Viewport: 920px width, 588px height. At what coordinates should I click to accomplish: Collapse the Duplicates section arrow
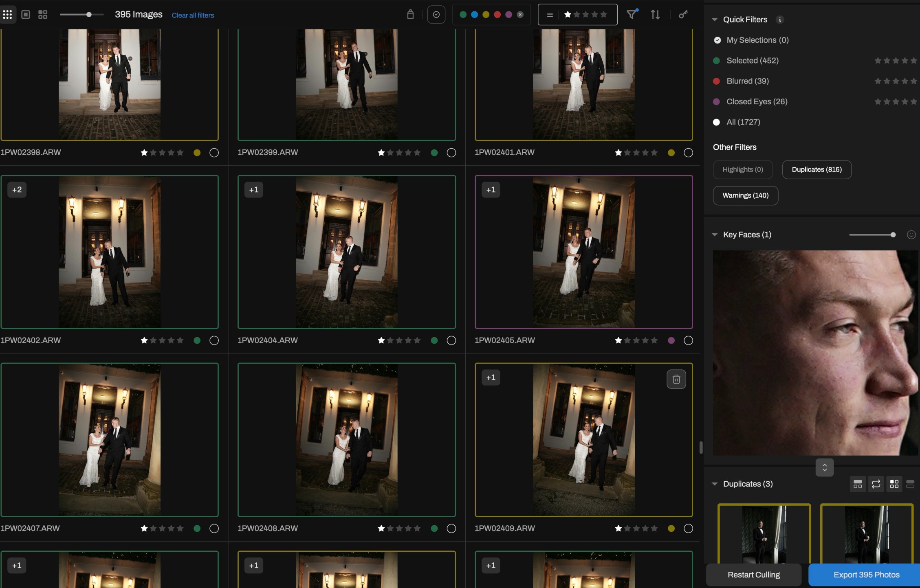(715, 484)
